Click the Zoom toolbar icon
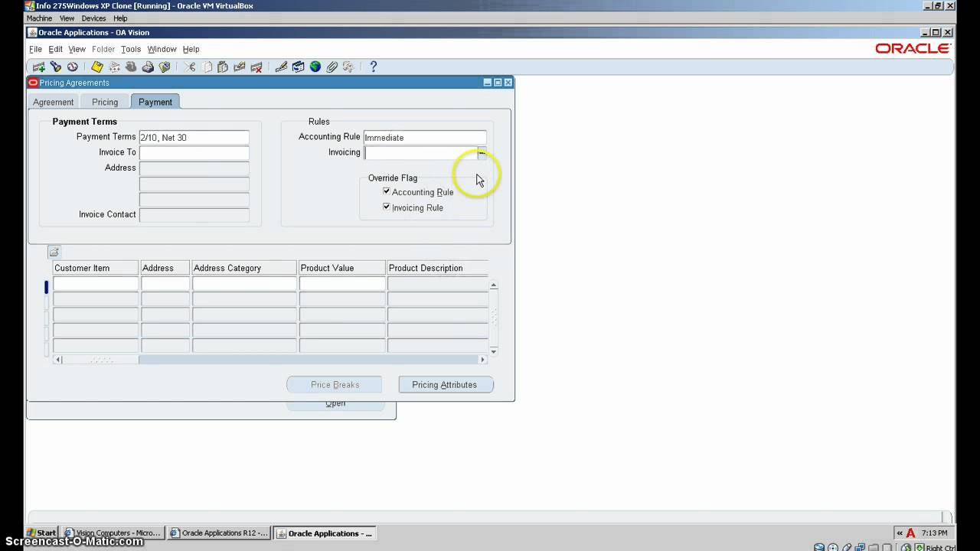Screen dimensions: 980x551 point(298,67)
